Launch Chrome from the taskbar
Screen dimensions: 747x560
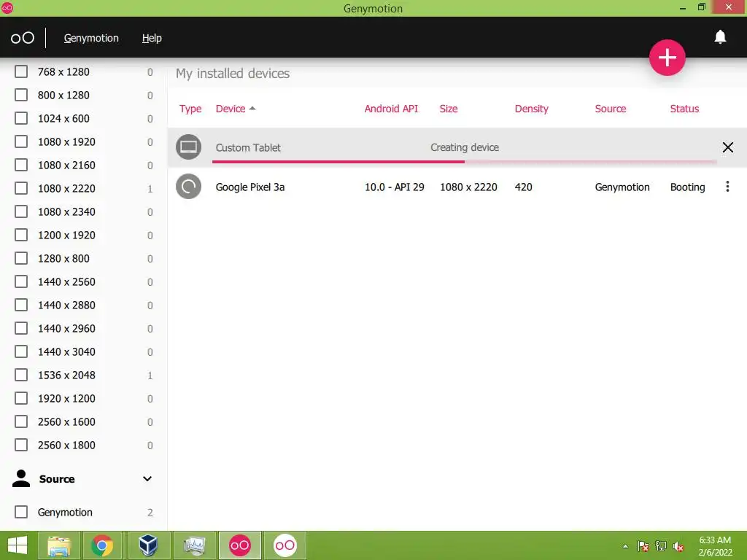[102, 545]
